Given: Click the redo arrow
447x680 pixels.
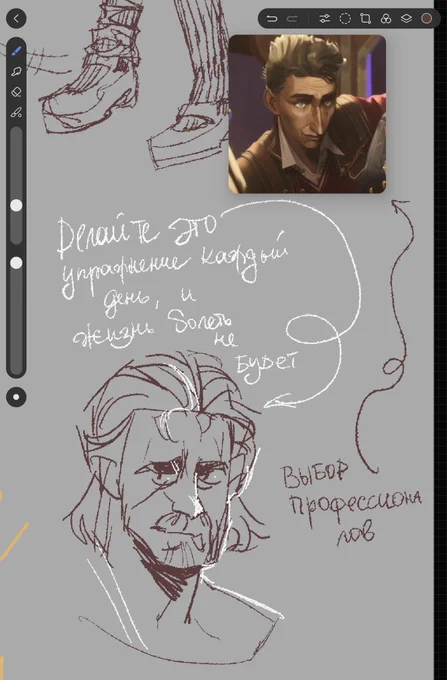Looking at the screenshot, I should [x=293, y=19].
